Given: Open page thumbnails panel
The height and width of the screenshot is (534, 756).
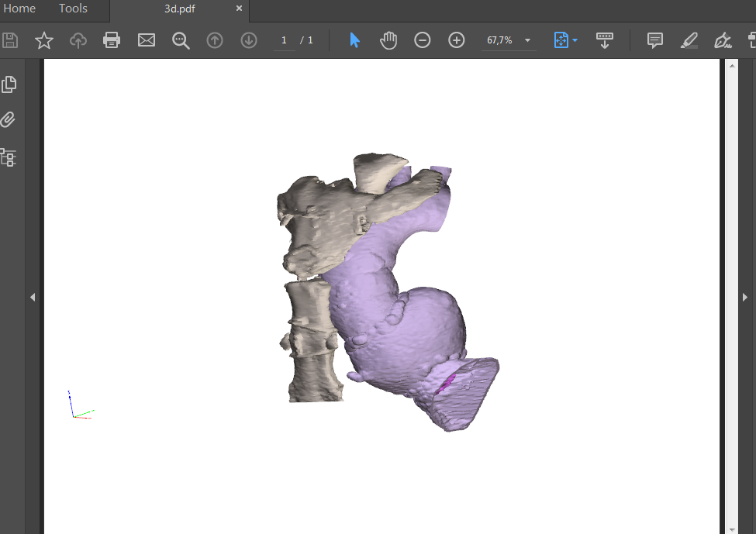Looking at the screenshot, I should coord(9,84).
